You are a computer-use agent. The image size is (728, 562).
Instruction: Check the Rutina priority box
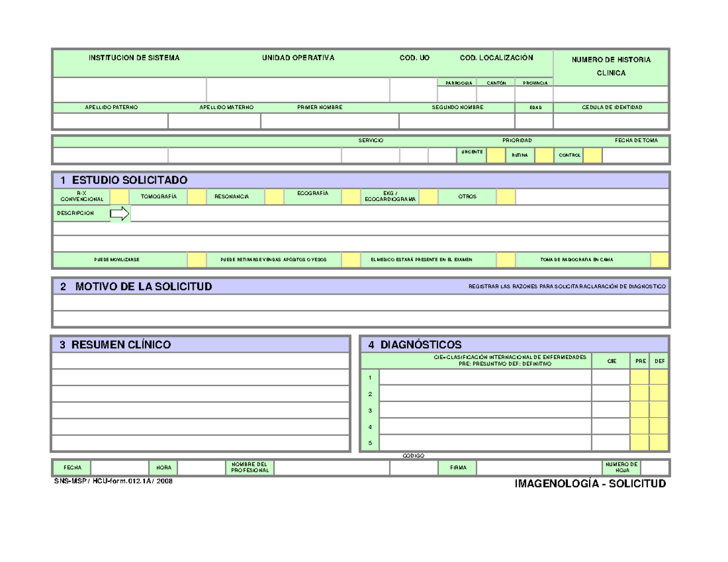[x=544, y=155]
